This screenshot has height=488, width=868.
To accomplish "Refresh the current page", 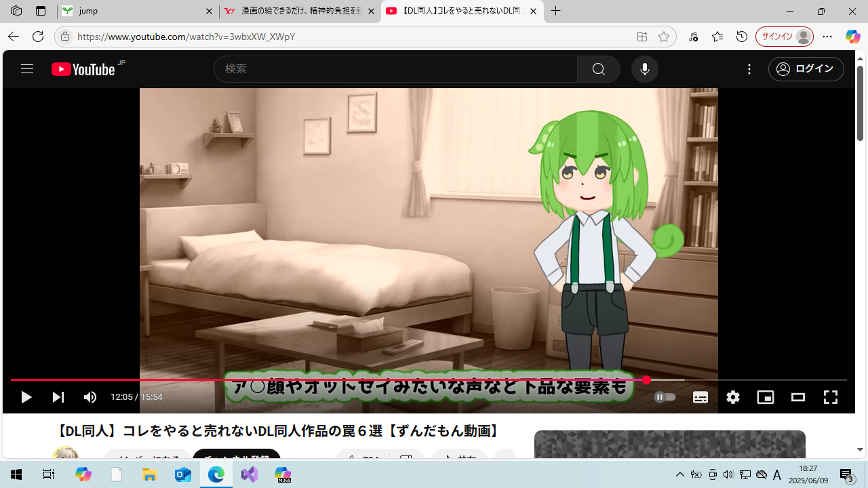I will [38, 37].
